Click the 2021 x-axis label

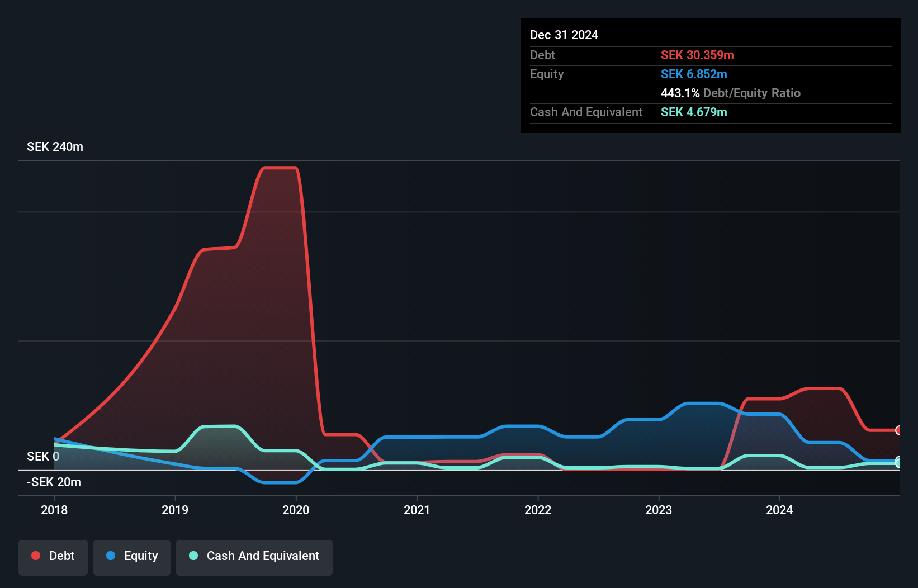coord(417,510)
